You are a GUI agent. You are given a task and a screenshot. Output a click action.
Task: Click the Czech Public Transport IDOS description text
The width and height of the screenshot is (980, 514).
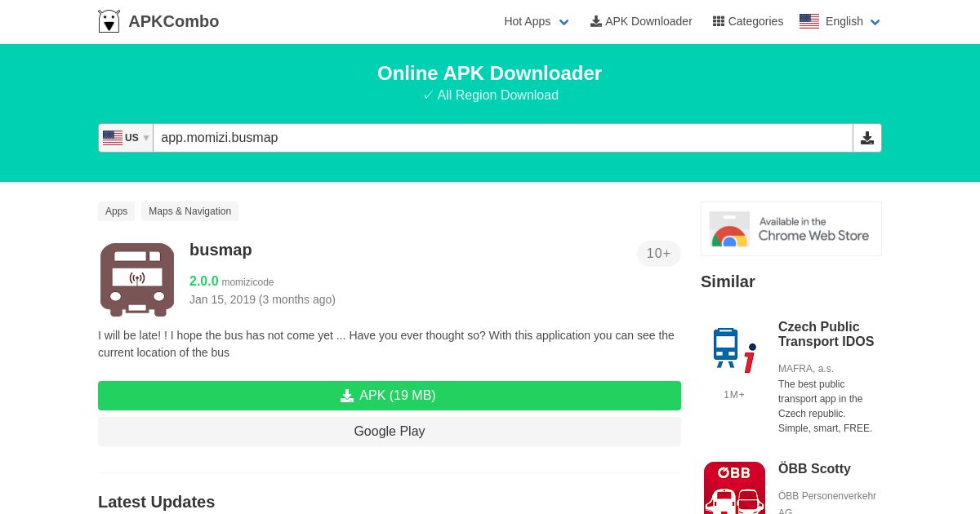(x=825, y=406)
